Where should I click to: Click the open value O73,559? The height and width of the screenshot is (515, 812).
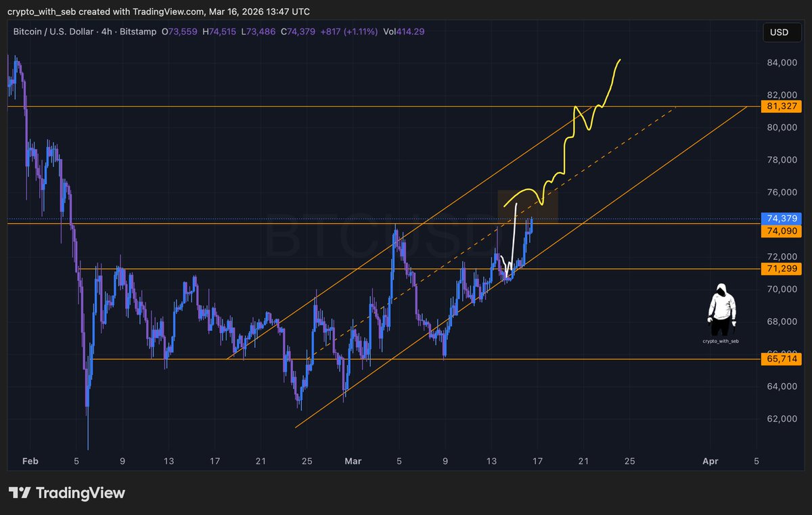coord(179,32)
